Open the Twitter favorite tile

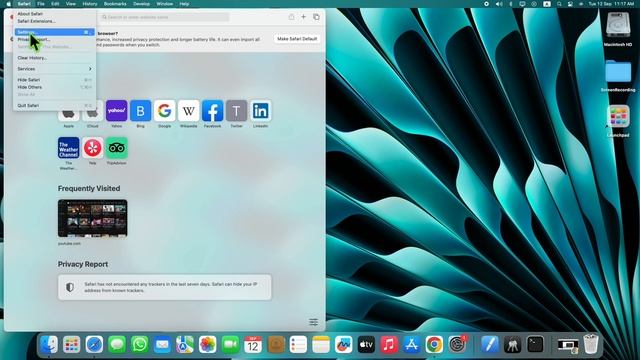[x=237, y=111]
